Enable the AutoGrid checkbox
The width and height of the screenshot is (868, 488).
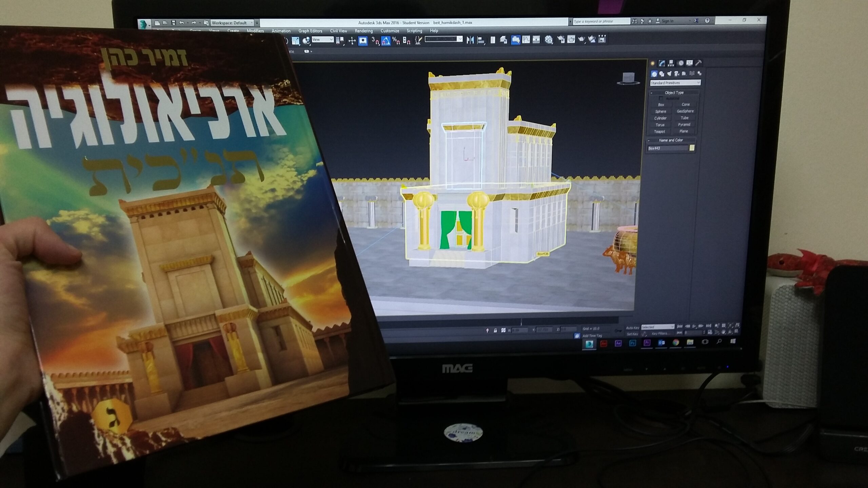[x=661, y=98]
